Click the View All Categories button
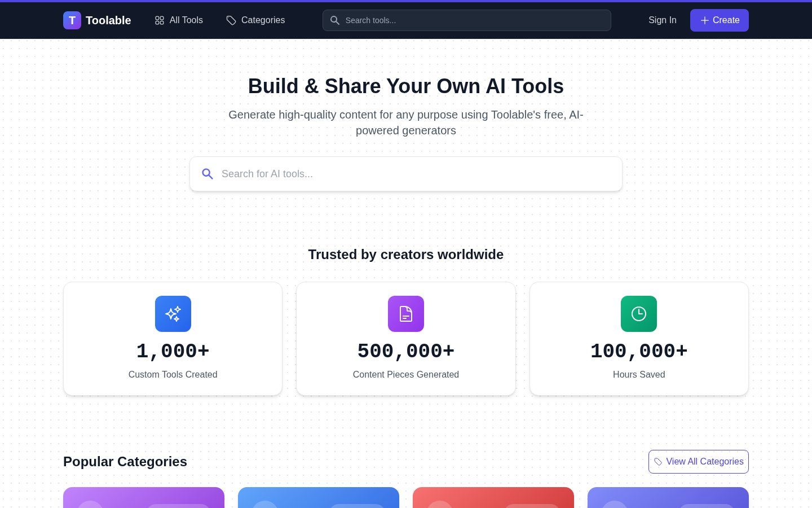This screenshot has width=812, height=508. point(699,462)
